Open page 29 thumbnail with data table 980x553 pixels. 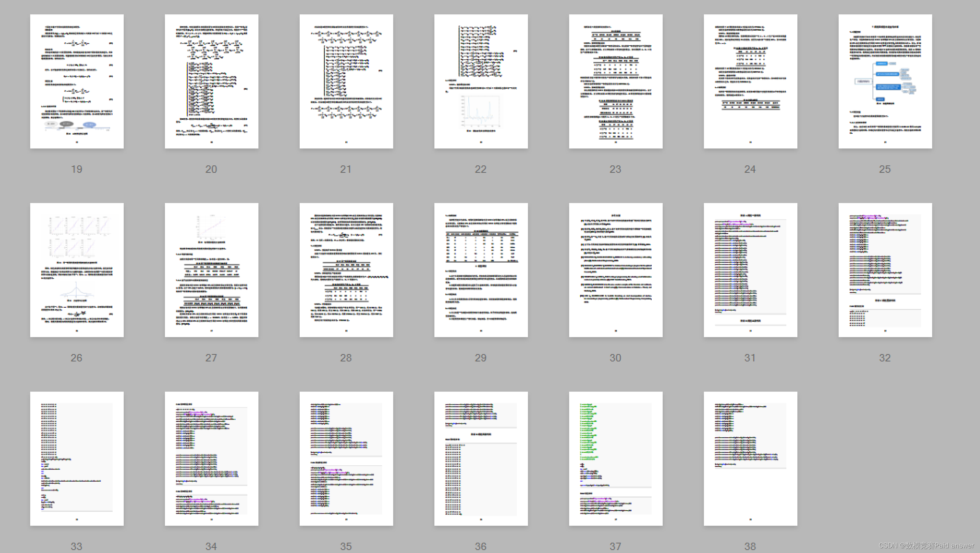click(x=480, y=270)
